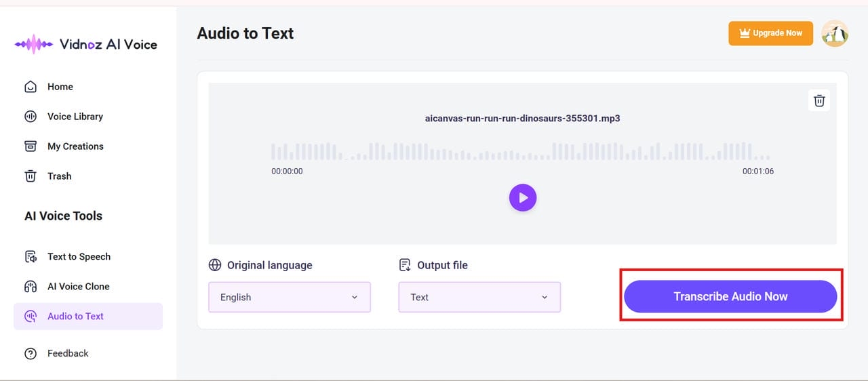Click the Text to Speech icon
868x381 pixels.
[31, 257]
